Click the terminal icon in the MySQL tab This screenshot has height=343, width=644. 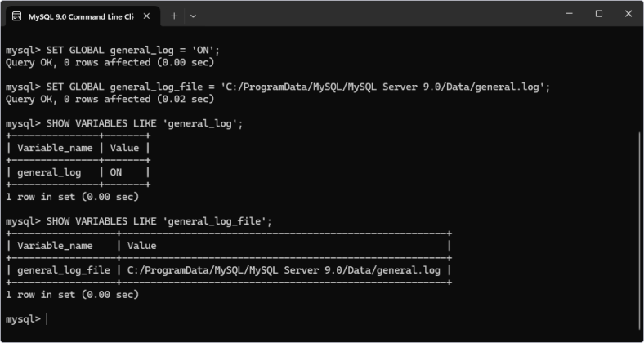17,16
